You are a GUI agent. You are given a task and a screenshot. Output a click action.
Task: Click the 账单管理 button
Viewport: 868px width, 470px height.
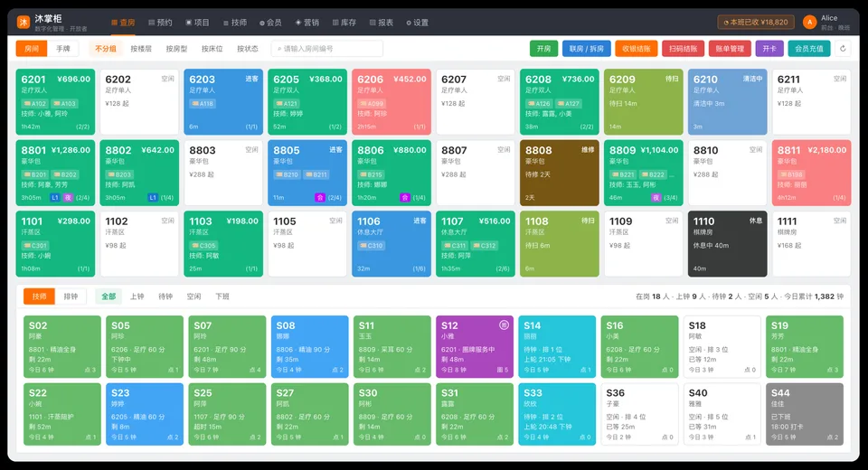point(730,49)
